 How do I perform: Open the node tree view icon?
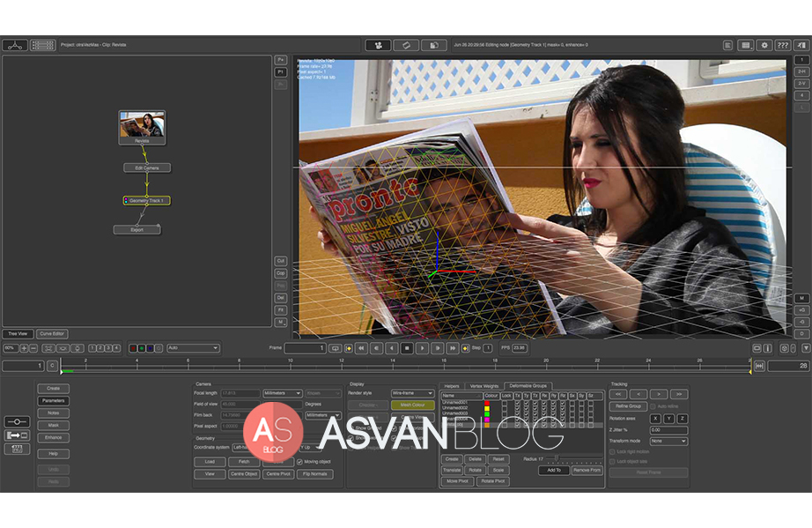(x=15, y=45)
